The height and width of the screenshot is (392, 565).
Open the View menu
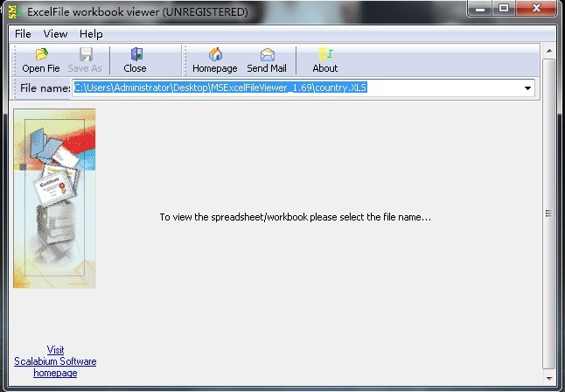pyautogui.click(x=55, y=34)
